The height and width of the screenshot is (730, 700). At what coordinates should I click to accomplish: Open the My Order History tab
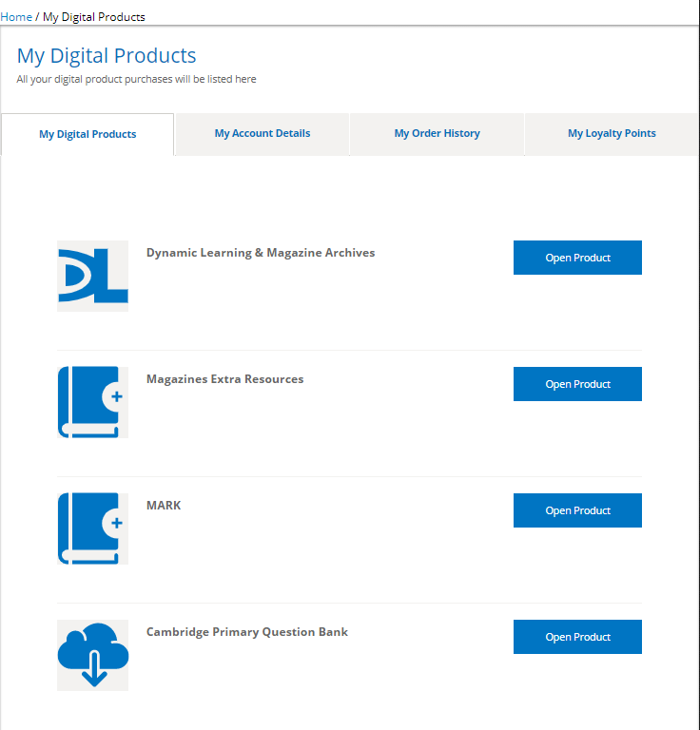tap(437, 133)
